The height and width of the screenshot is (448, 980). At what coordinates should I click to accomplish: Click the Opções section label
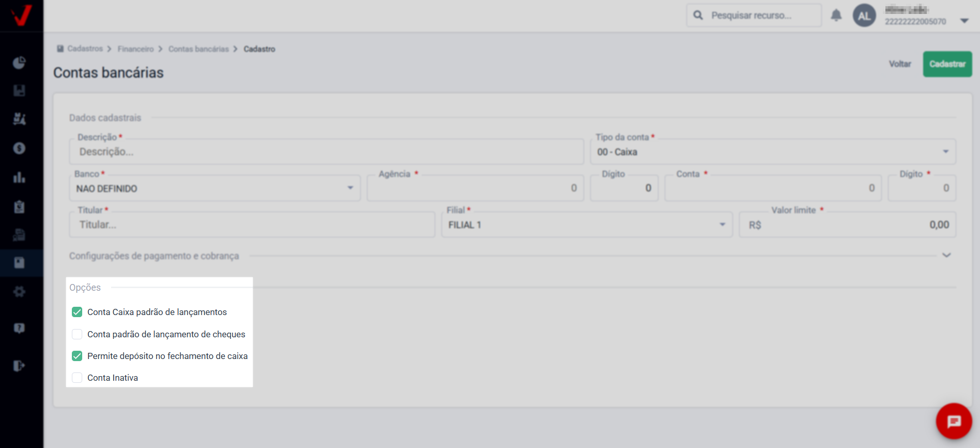[85, 287]
